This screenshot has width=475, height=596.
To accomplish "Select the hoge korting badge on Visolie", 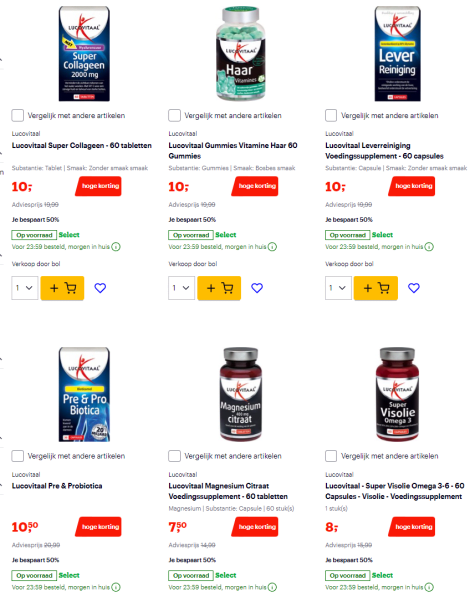I will coord(412,527).
